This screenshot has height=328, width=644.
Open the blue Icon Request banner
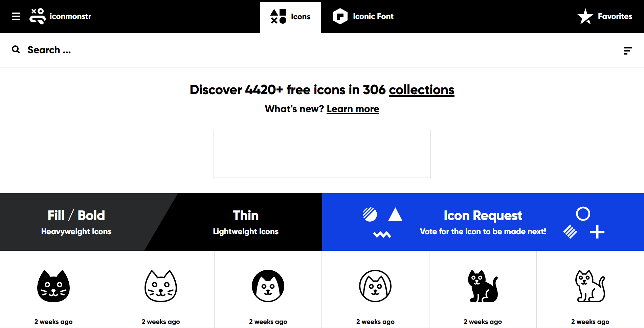pyautogui.click(x=483, y=222)
